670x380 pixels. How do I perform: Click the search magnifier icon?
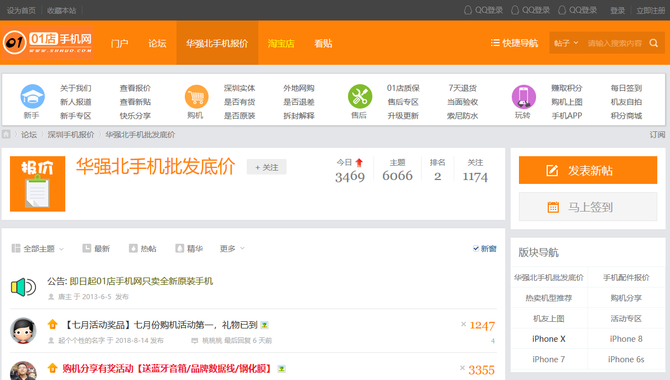[653, 43]
